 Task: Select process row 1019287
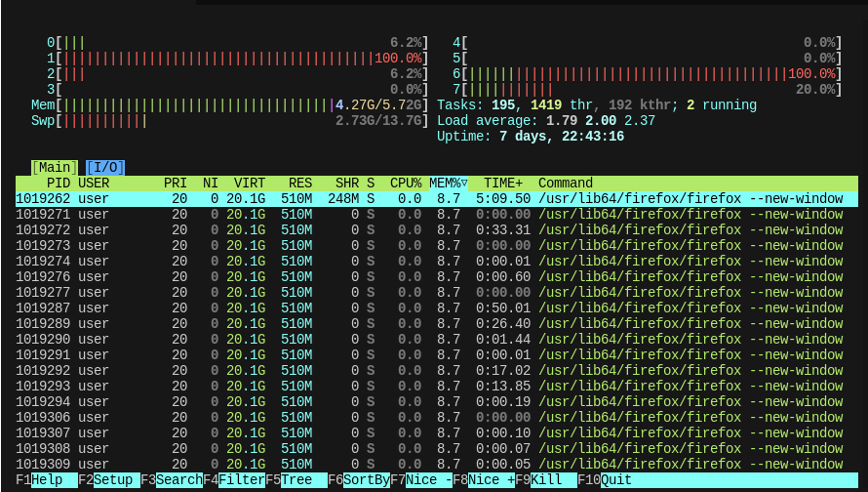point(437,308)
